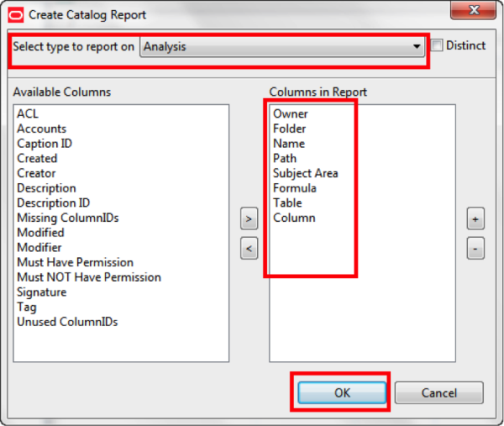Image resolution: width=504 pixels, height=426 pixels.
Task: Select the Signature available column
Action: pyautogui.click(x=42, y=292)
